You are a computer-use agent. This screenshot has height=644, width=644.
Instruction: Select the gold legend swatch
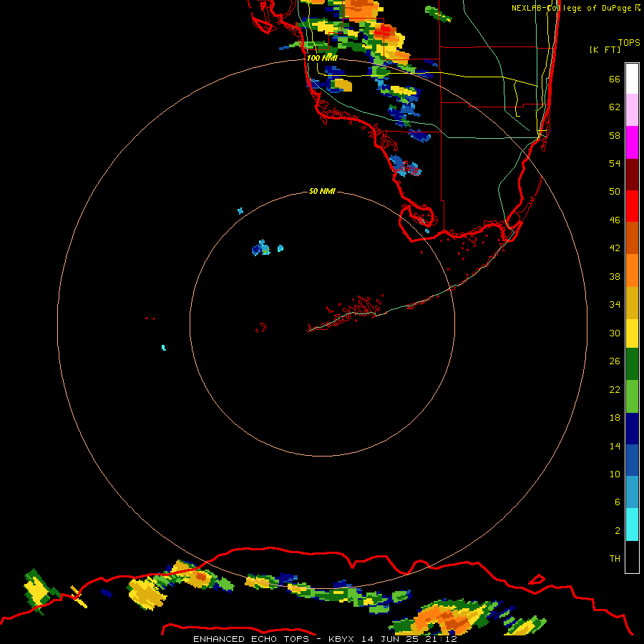pyautogui.click(x=632, y=303)
